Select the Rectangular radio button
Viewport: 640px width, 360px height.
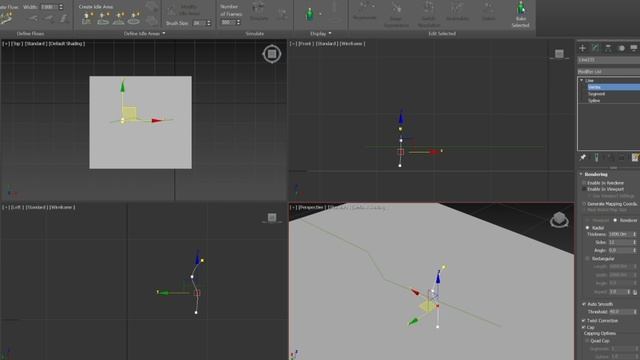(587, 259)
